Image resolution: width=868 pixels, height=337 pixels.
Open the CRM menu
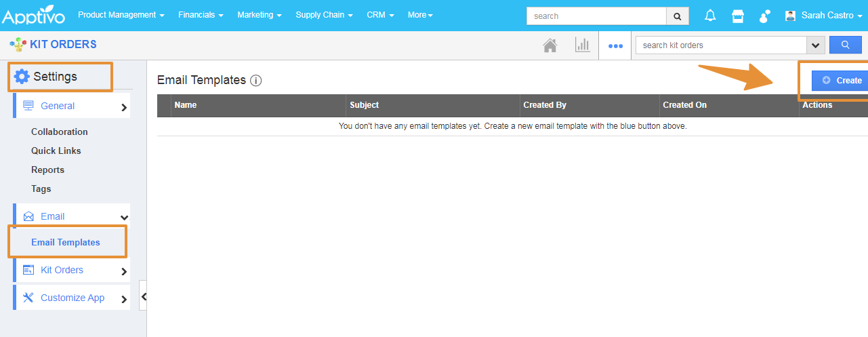pyautogui.click(x=380, y=15)
